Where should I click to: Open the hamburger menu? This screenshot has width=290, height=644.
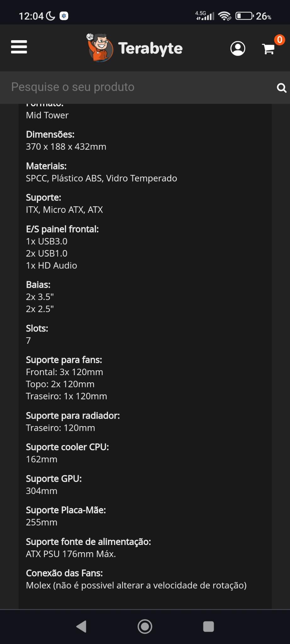coord(19,47)
